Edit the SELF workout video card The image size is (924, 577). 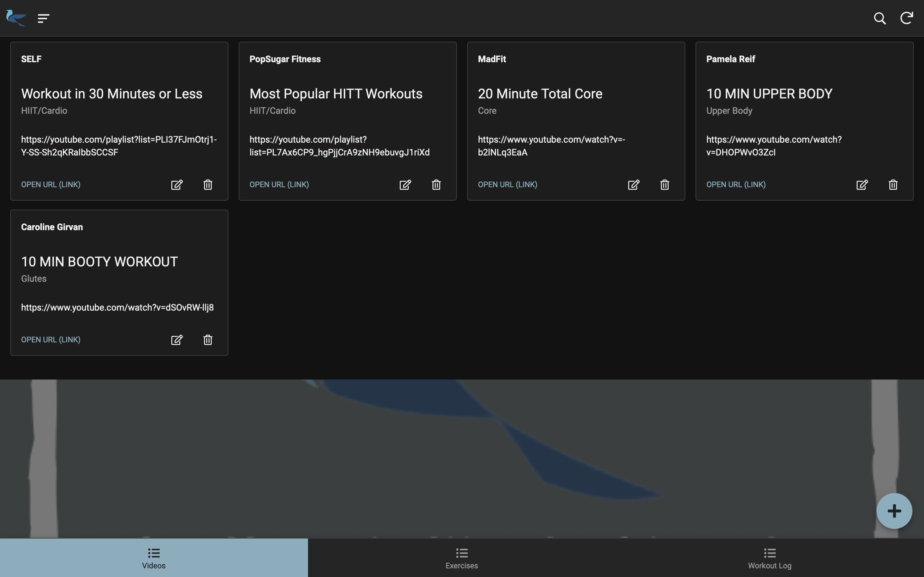click(177, 185)
